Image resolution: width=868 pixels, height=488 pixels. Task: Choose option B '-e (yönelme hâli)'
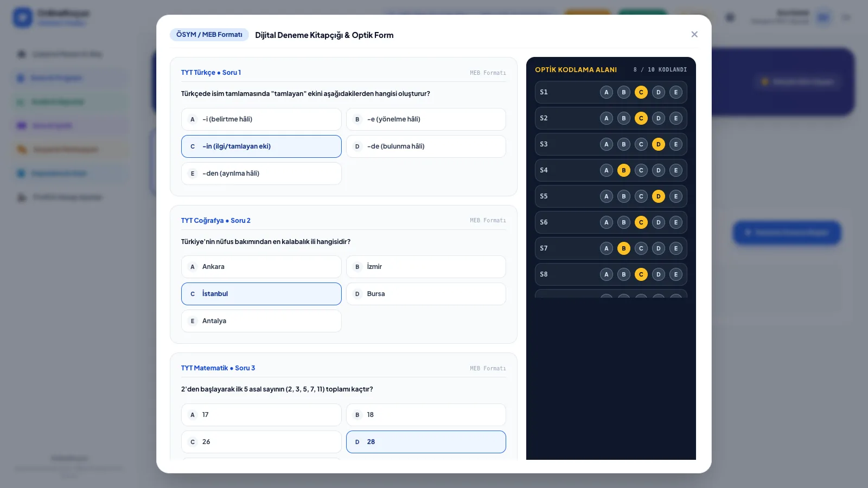[x=426, y=119]
